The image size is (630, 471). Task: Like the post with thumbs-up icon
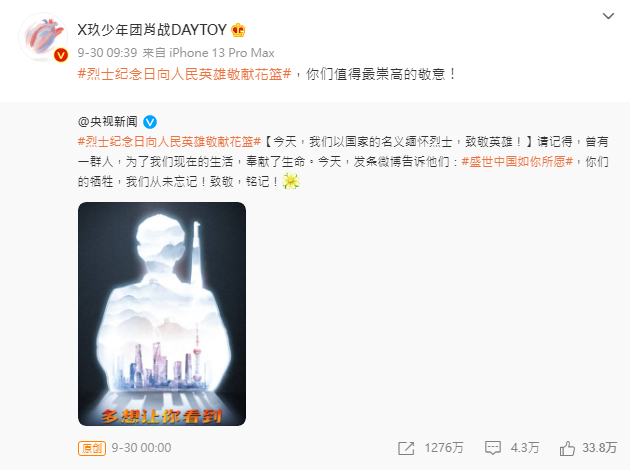(x=567, y=448)
